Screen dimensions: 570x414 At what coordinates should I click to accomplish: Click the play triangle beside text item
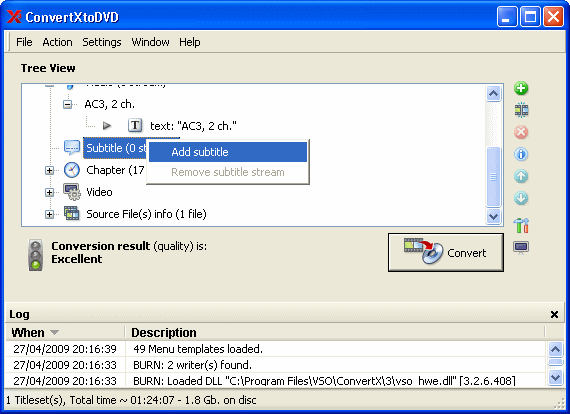[107, 126]
